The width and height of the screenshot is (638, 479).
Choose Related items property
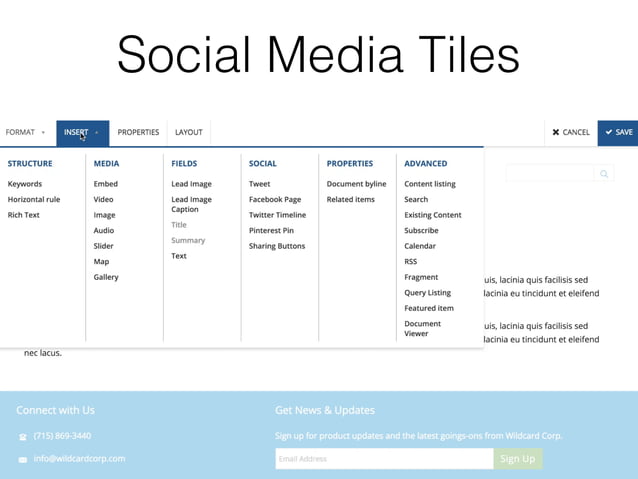coord(350,199)
